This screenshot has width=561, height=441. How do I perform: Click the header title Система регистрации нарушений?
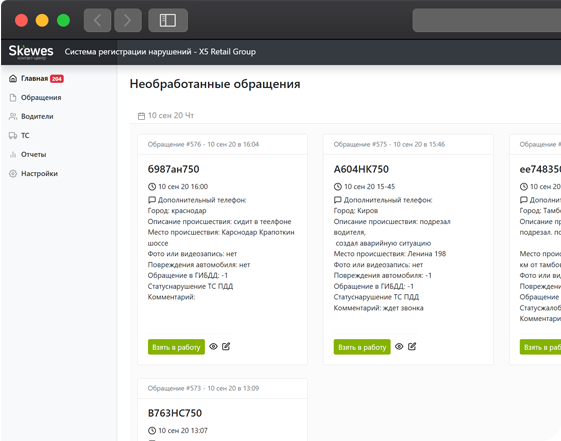click(x=128, y=52)
